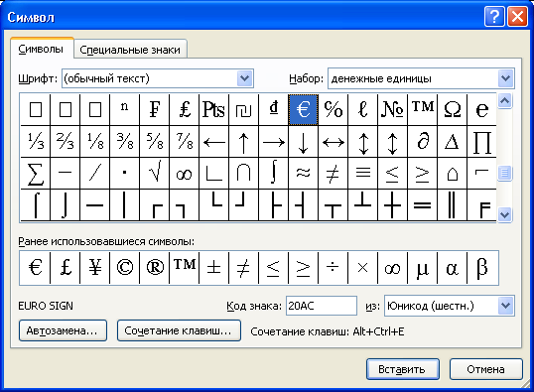Select the script small ℓ symbol
The height and width of the screenshot is (392, 534).
pos(362,110)
